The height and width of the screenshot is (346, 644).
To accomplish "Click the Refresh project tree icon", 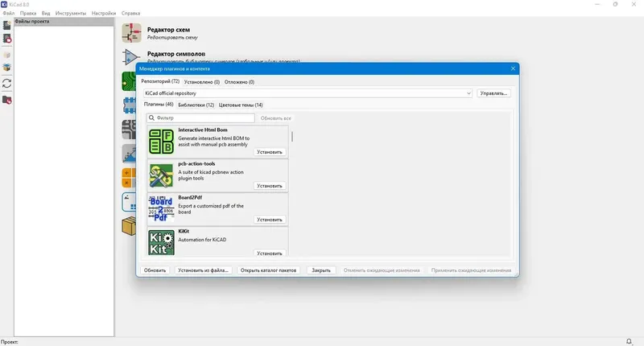I will tap(6, 84).
